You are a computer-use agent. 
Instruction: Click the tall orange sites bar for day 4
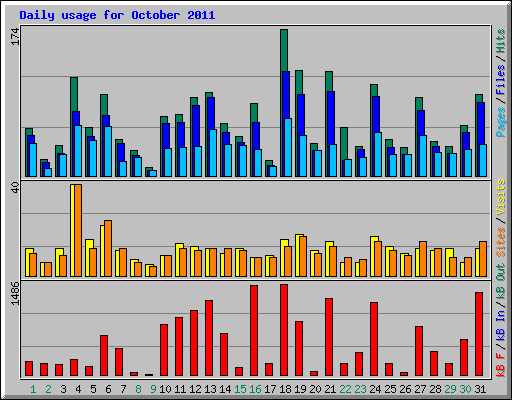point(78,230)
